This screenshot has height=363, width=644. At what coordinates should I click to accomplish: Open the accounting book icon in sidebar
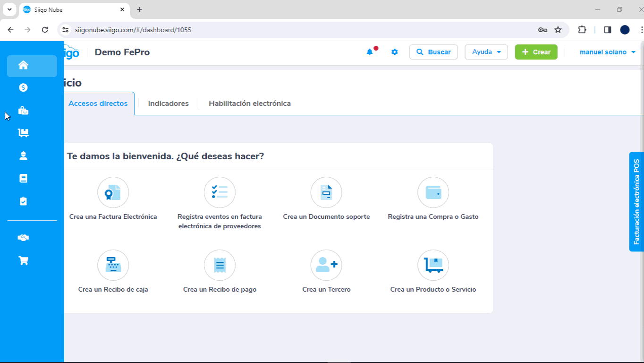pos(23,178)
